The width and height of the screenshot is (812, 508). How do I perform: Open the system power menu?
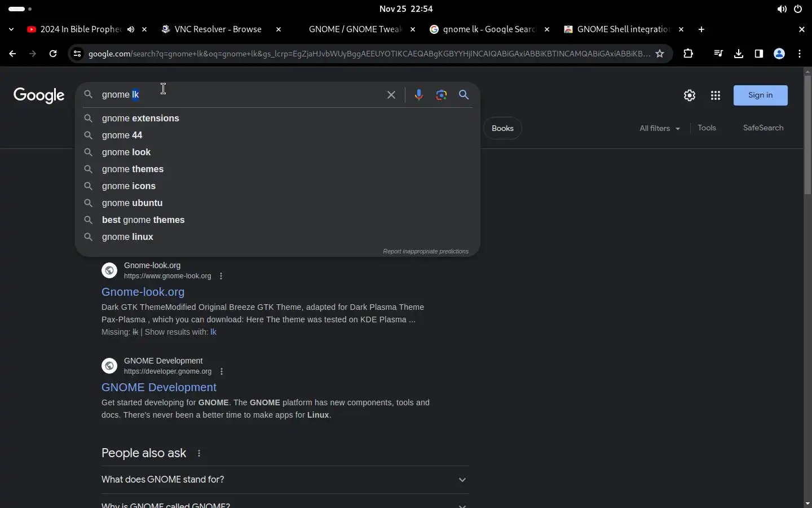pyautogui.click(x=798, y=9)
